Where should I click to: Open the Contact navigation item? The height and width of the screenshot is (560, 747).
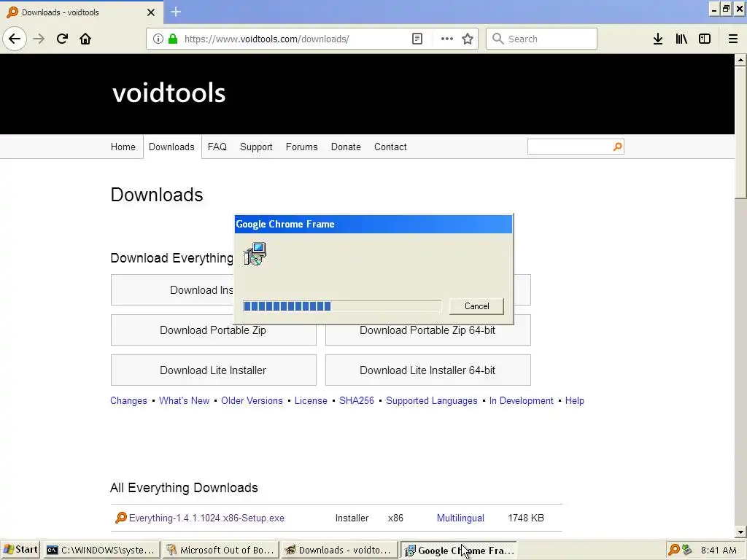pyautogui.click(x=390, y=147)
